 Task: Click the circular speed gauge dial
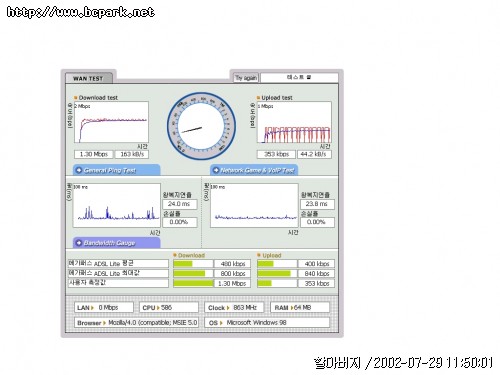pos(201,126)
